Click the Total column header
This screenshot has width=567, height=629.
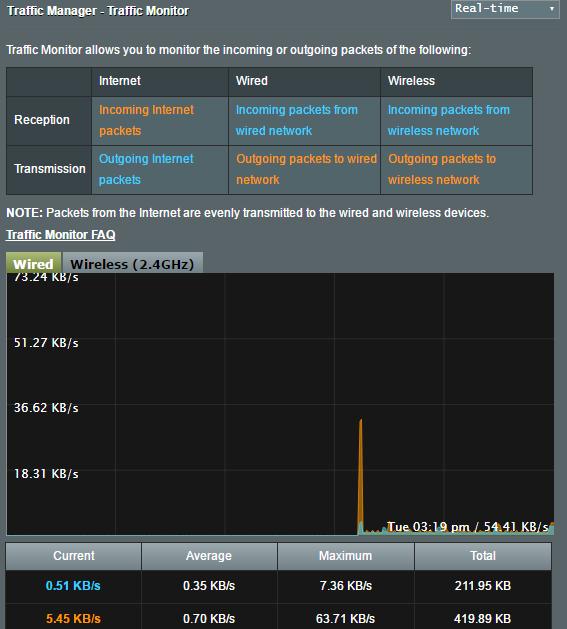point(483,556)
